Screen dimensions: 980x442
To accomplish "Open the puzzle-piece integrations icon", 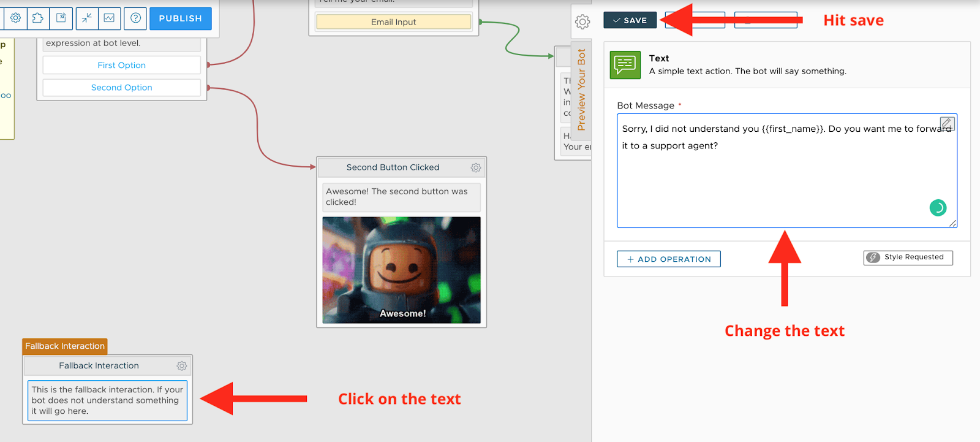I will (38, 18).
